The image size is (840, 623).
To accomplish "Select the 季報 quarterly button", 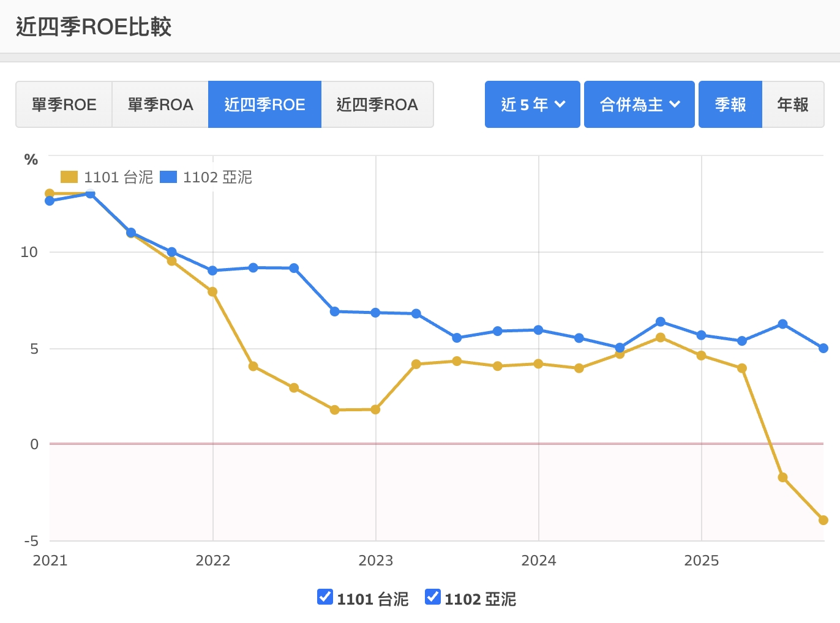I will [730, 105].
